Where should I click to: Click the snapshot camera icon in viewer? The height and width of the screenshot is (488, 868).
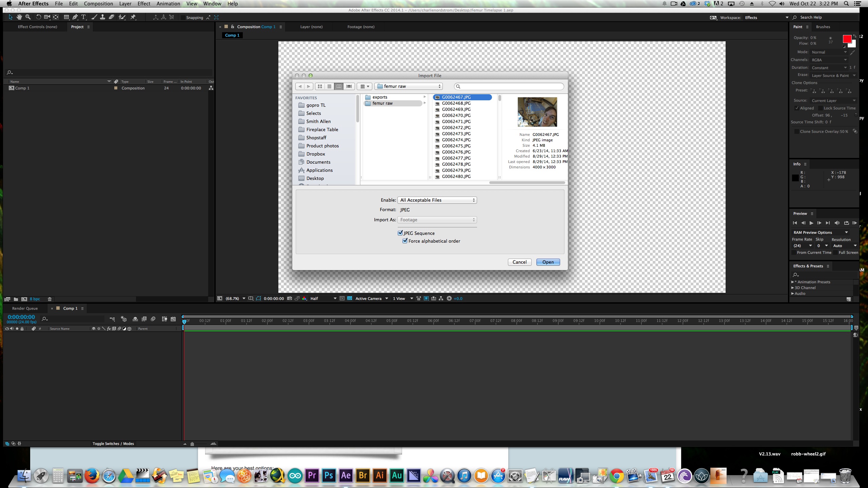289,299
